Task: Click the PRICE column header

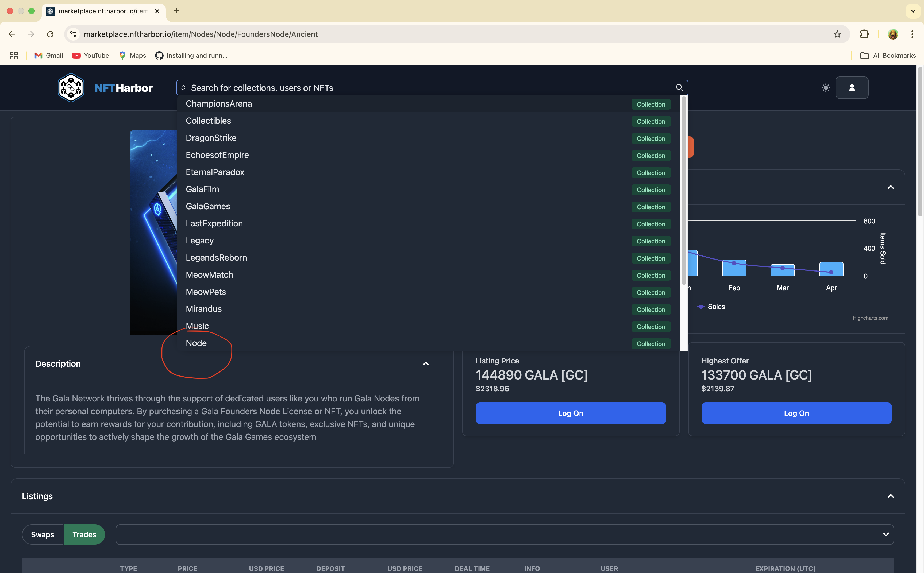Action: click(187, 568)
